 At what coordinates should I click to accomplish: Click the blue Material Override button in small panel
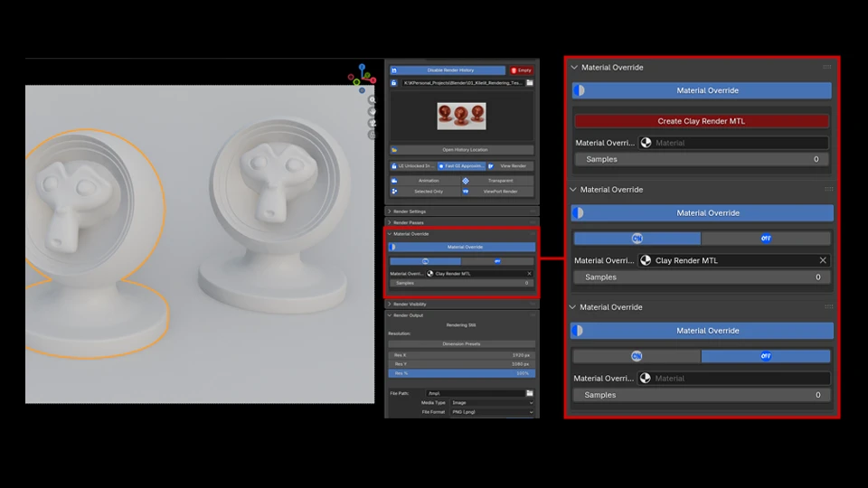coord(462,248)
